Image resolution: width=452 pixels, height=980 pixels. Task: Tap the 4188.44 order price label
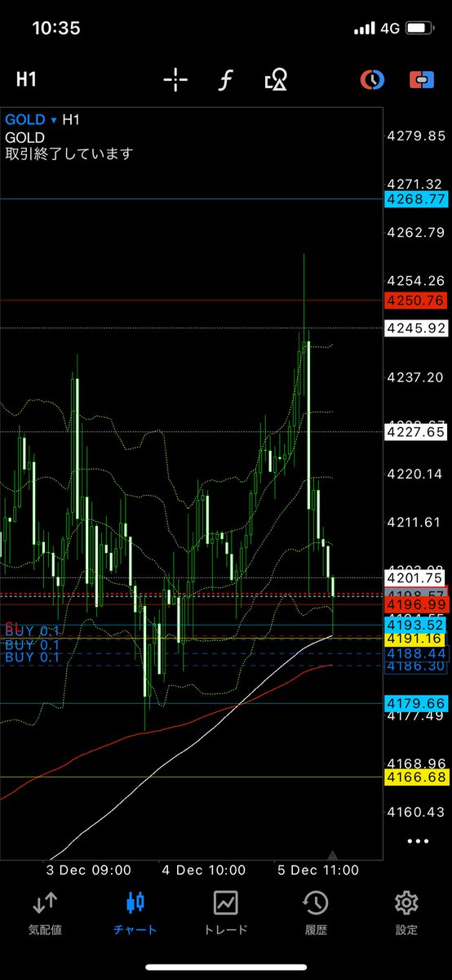tap(416, 653)
